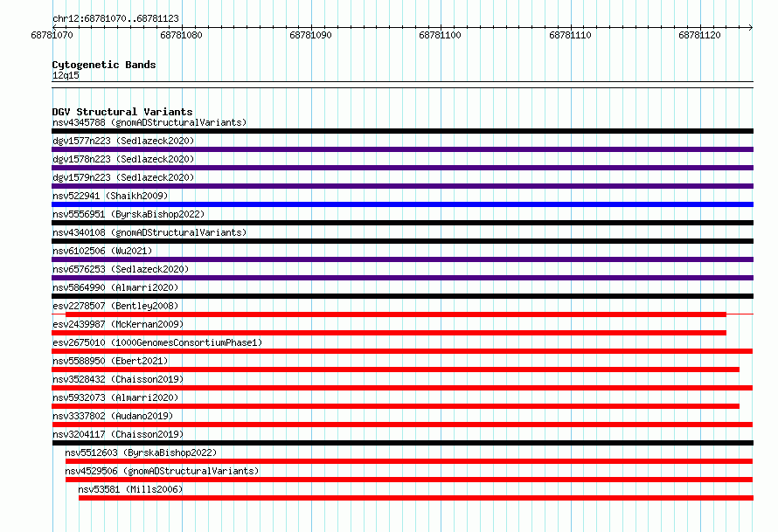
Task: Open nsv5932073 (Almarri2020) label
Action: pos(115,397)
